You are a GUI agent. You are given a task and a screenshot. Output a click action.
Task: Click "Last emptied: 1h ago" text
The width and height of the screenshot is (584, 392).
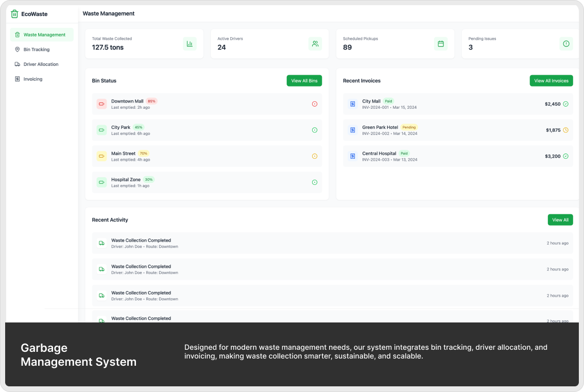130,185
